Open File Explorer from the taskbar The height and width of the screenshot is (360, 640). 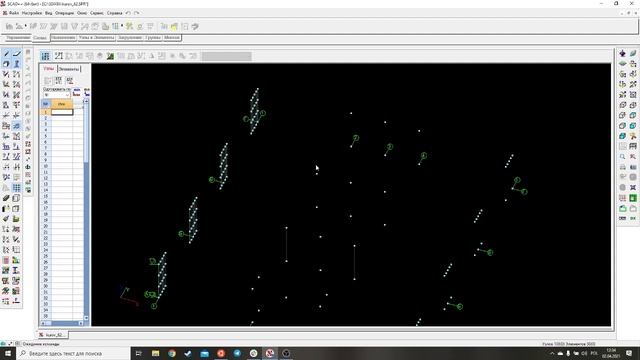(x=155, y=353)
